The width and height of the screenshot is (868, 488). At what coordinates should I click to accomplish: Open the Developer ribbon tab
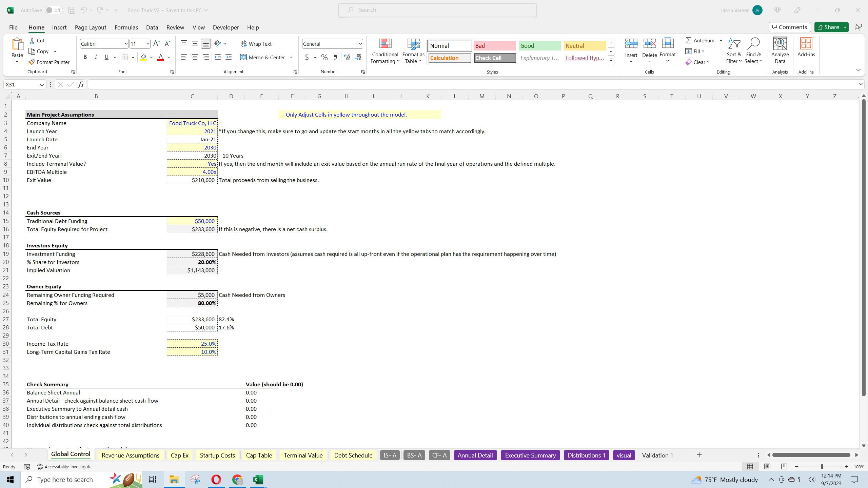coord(226,27)
